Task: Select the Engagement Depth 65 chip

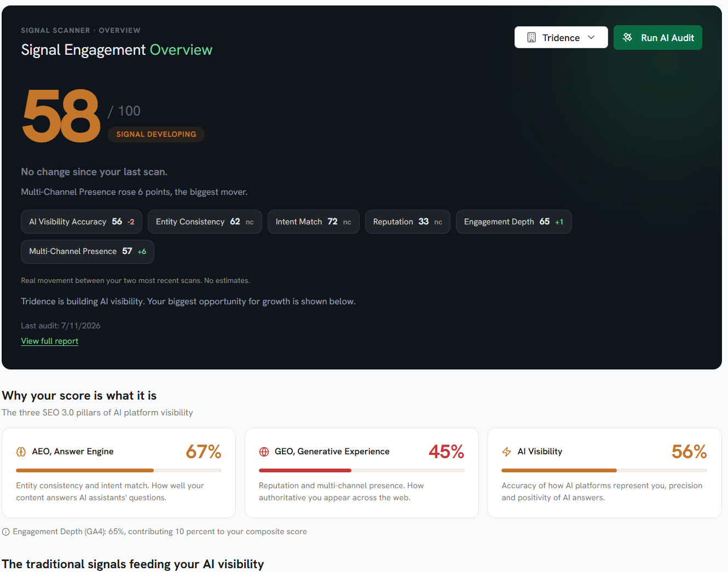Action: [514, 222]
